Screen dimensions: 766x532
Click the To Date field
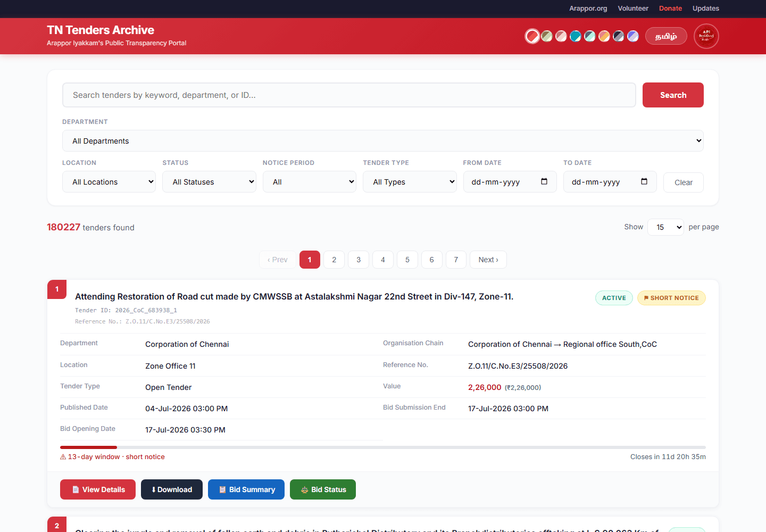610,182
